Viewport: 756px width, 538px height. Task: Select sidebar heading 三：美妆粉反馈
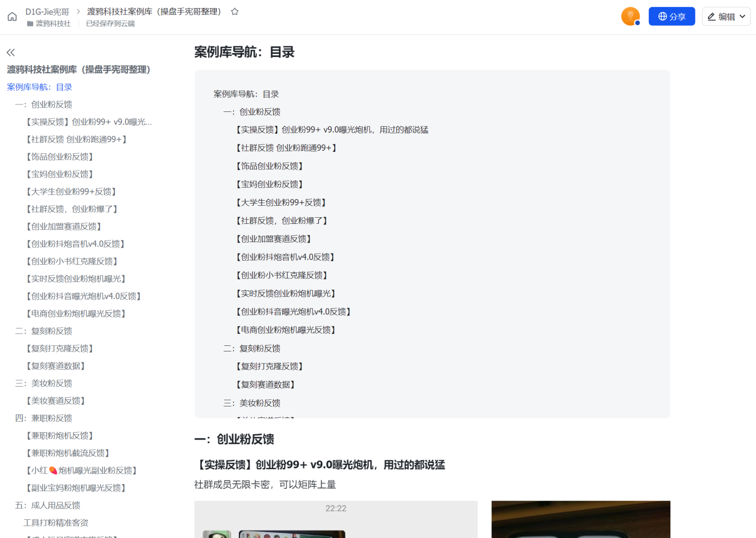(x=43, y=383)
